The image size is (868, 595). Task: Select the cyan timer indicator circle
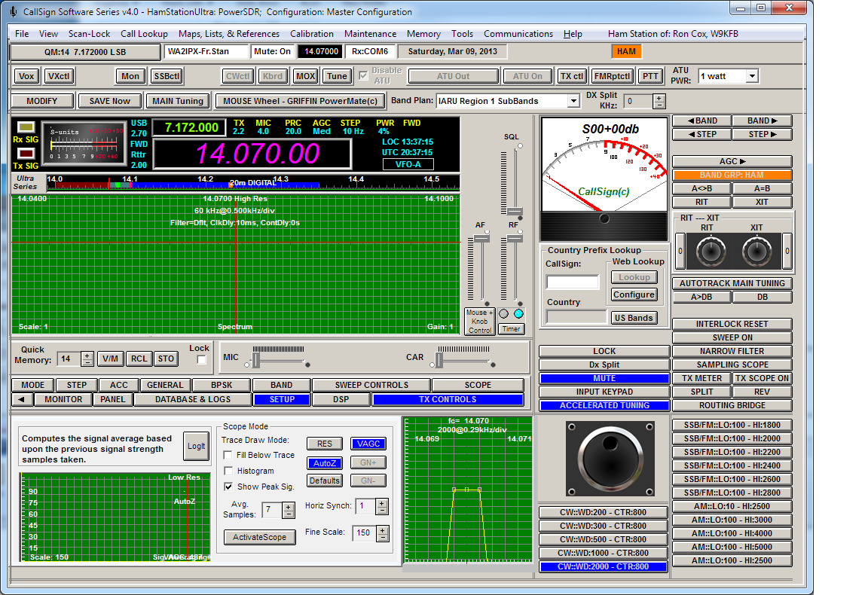pyautogui.click(x=518, y=314)
